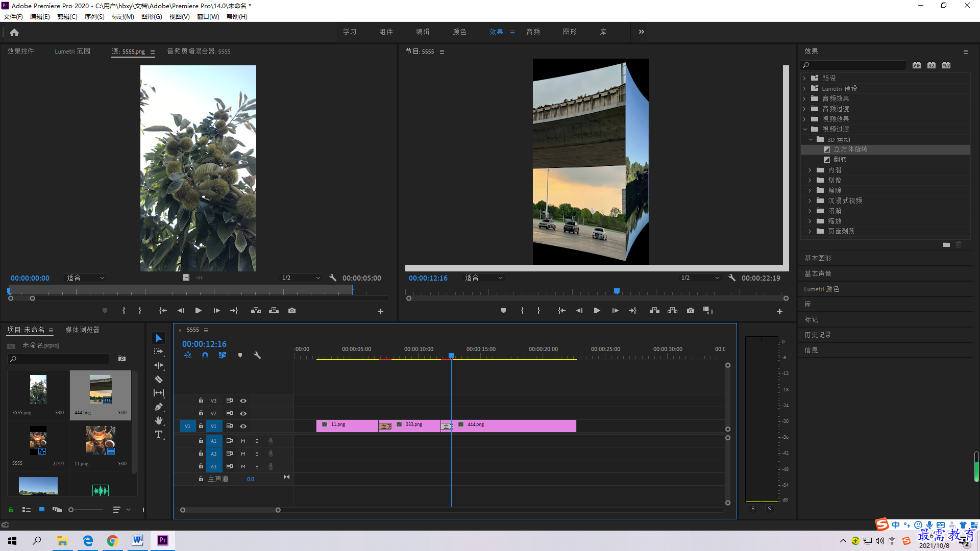
Task: Open the 文件(F) menu
Action: pyautogui.click(x=13, y=17)
